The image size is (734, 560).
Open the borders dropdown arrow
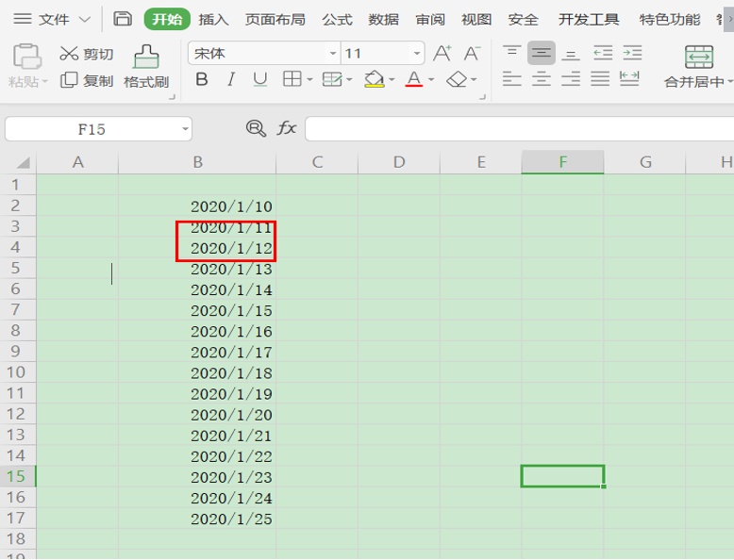click(x=309, y=80)
